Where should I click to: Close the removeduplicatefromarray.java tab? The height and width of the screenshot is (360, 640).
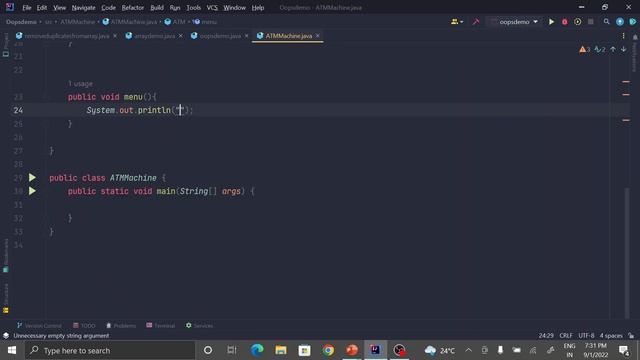click(115, 36)
